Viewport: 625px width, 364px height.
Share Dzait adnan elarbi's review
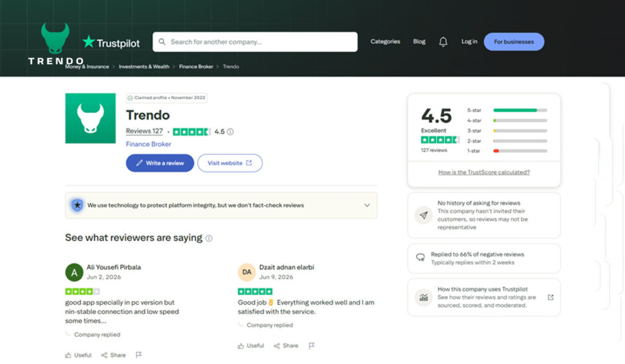pos(286,346)
